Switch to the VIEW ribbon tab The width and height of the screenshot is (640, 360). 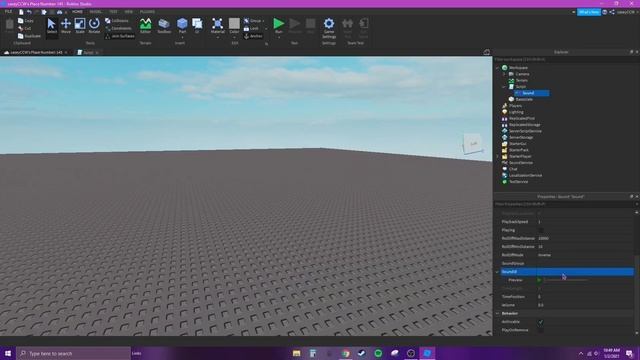(129, 12)
